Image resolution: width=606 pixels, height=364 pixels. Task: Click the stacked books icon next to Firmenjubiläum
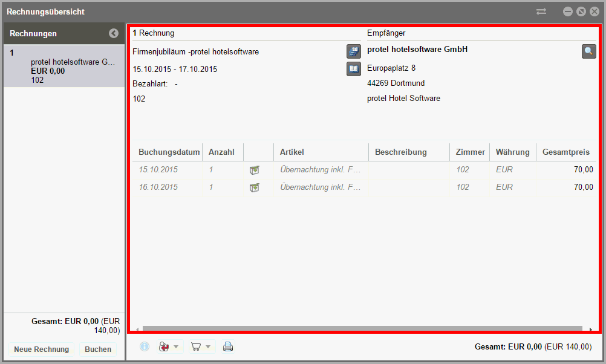pos(353,51)
